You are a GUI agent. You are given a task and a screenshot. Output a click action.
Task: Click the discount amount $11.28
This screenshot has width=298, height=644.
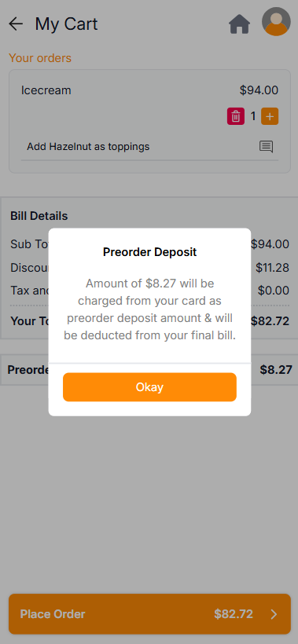tap(273, 268)
